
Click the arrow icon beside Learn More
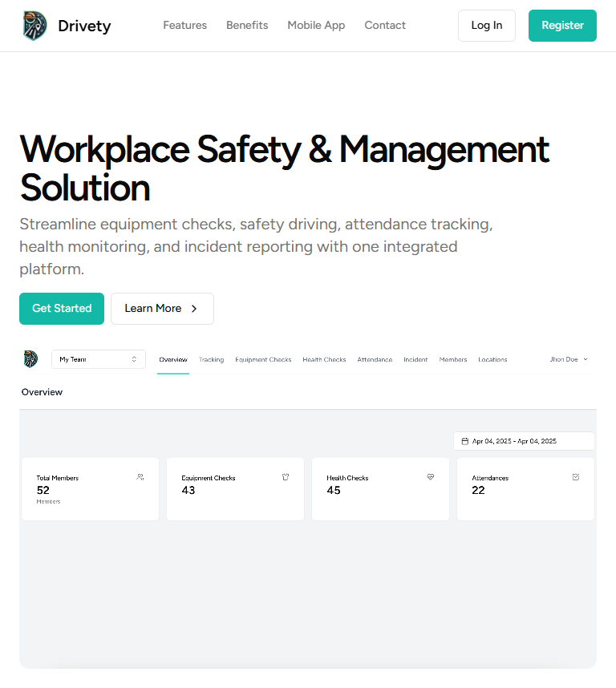tap(194, 309)
